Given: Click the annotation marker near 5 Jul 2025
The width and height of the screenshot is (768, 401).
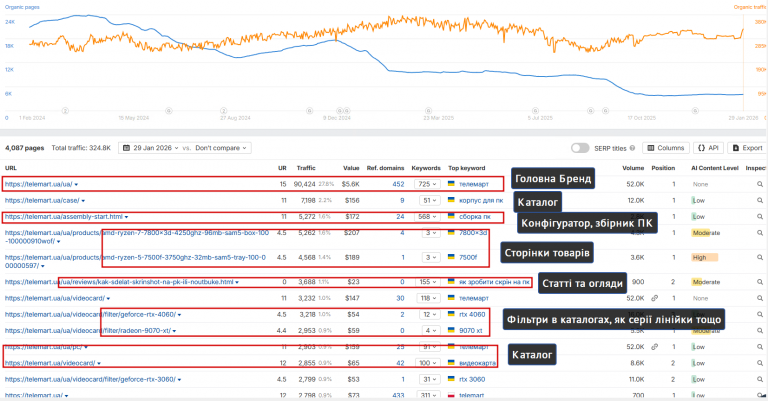Looking at the screenshot, I should pos(535,111).
